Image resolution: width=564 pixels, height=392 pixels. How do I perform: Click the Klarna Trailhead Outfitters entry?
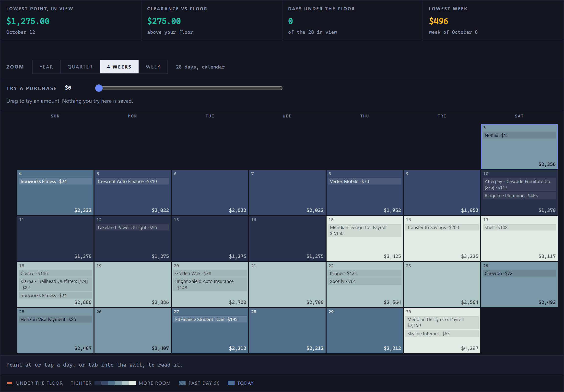55,284
